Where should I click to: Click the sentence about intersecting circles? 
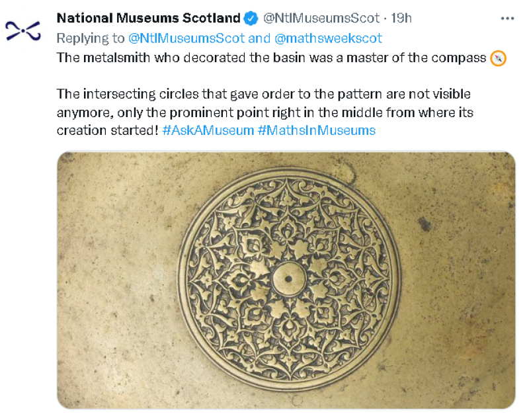pos(265,112)
